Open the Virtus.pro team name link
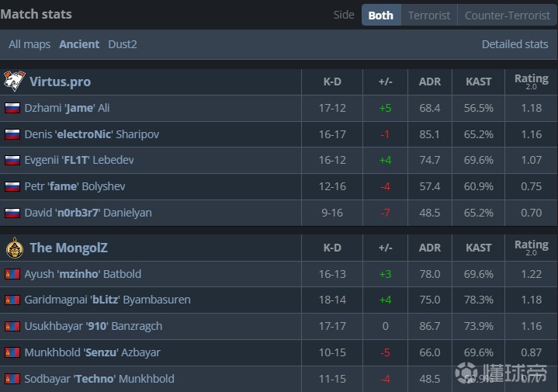Screen dimensions: 558x392 click(x=60, y=82)
